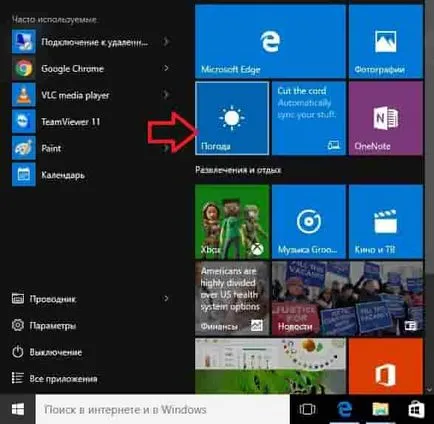This screenshot has width=434, height=424.
Task: Expand Google Chrome jump list arrow
Action: coord(166,68)
